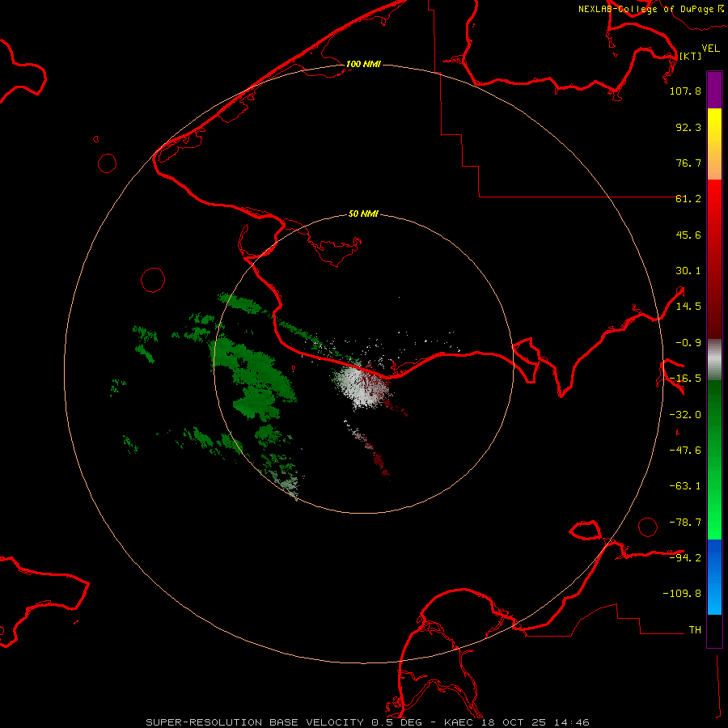Screen dimensions: 728x728
Task: Click the 50 NMI range ring label
Action: point(363,214)
